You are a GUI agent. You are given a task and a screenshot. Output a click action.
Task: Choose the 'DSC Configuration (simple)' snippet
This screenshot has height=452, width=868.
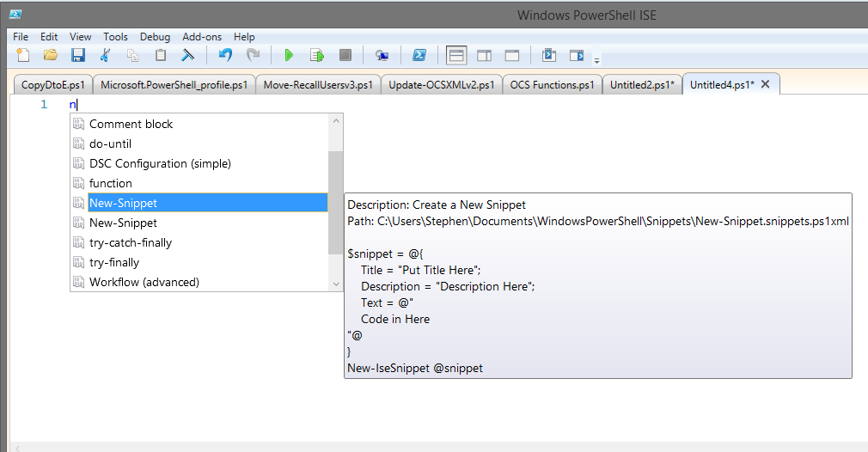tap(199, 164)
